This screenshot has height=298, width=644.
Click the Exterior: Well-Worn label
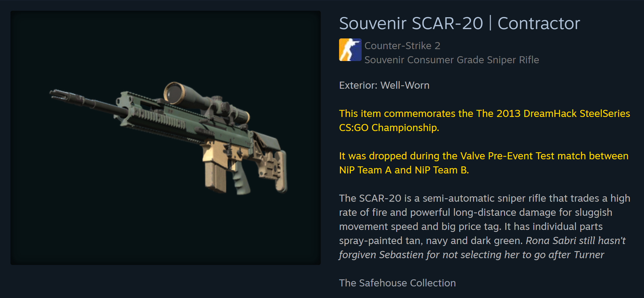pyautogui.click(x=384, y=85)
